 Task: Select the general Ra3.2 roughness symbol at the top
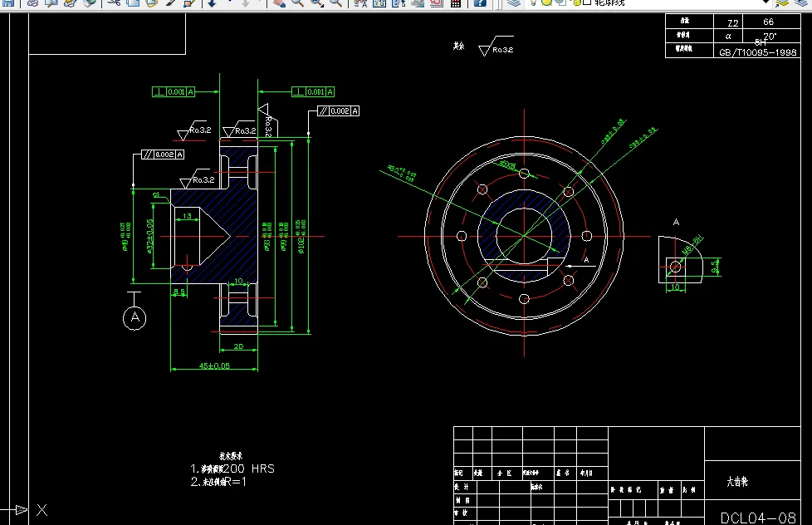click(496, 47)
